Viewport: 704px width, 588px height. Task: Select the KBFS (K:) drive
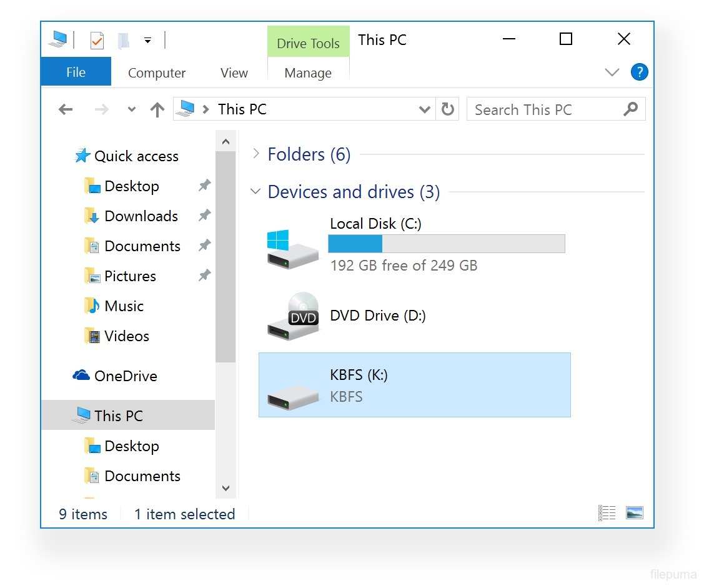point(414,385)
